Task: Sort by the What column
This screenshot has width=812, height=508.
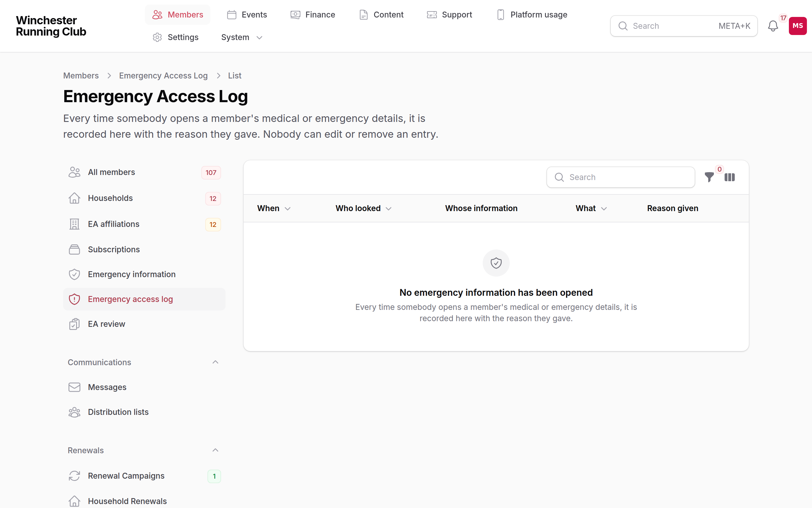Action: pyautogui.click(x=591, y=208)
